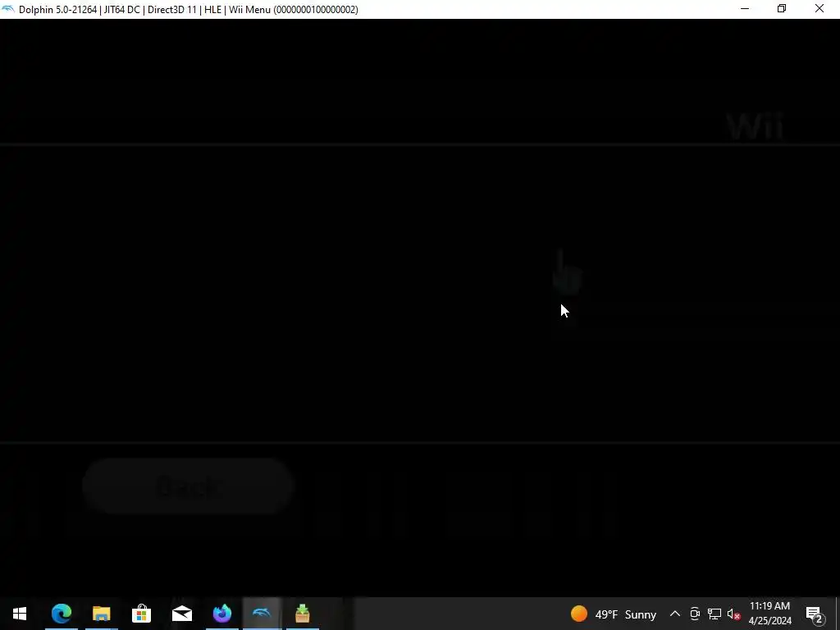
Task: Open the notification center icon
Action: [815, 614]
